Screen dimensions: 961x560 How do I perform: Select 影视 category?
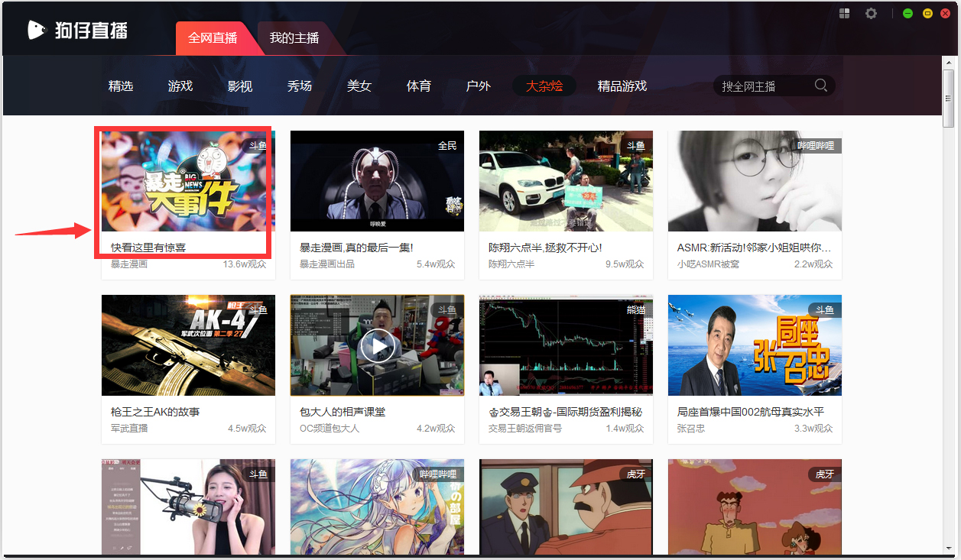[x=240, y=86]
